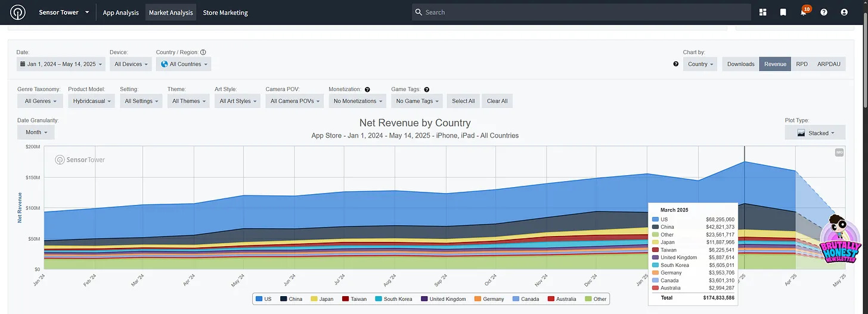The width and height of the screenshot is (868, 314).
Task: Toggle the South Korea legend entry
Action: coord(395,299)
